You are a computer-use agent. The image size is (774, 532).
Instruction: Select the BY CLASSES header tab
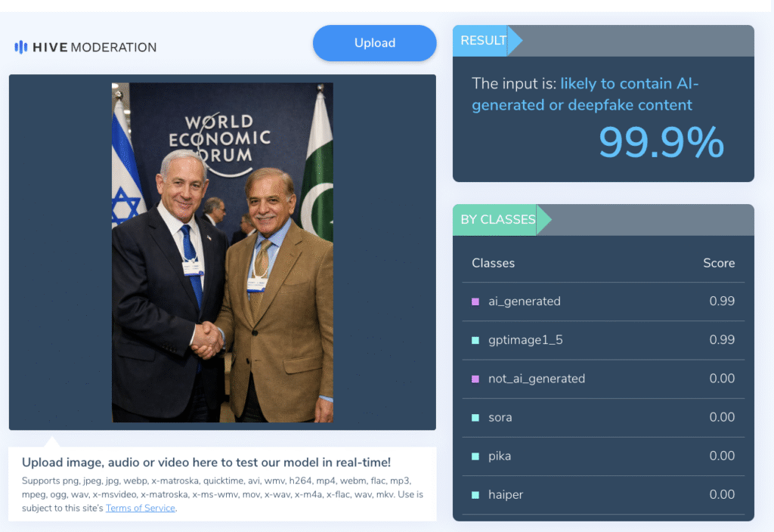coord(498,220)
